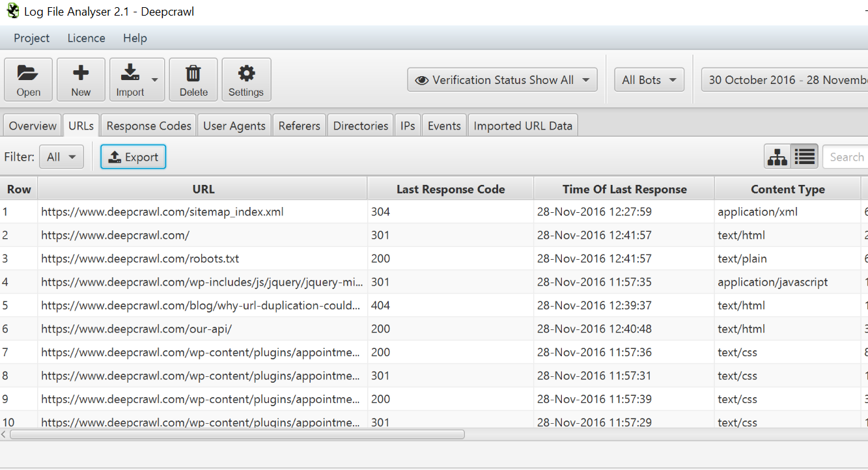Viewport: 868px width, 470px height.
Task: Switch to the Events tab
Action: click(445, 126)
